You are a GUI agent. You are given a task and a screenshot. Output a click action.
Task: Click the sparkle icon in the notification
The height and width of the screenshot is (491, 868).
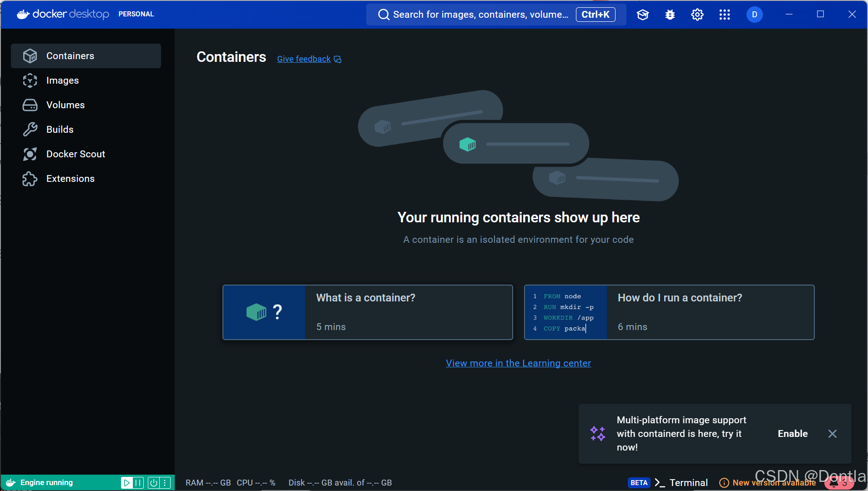598,434
